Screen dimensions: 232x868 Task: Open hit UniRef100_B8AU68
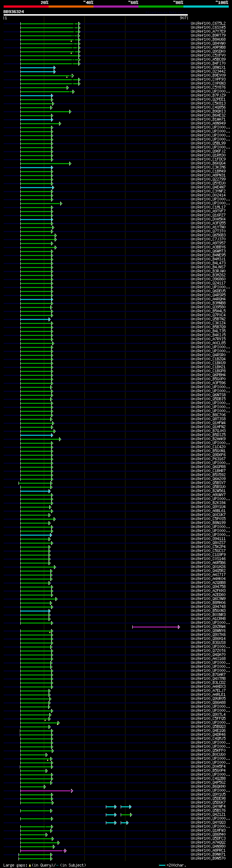tap(208, 39)
